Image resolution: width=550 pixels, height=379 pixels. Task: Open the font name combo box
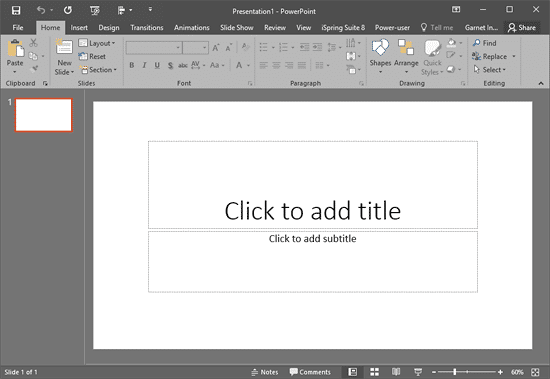tap(154, 48)
